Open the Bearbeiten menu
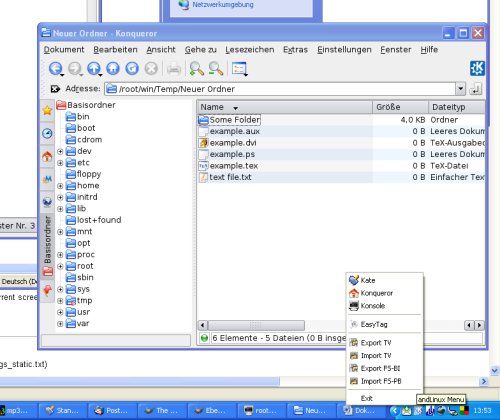 pyautogui.click(x=115, y=50)
